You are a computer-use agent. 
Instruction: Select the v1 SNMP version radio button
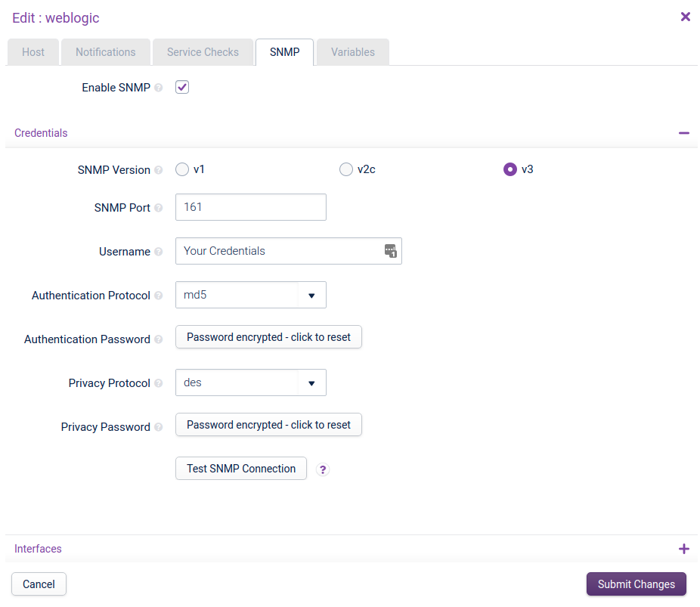click(182, 169)
